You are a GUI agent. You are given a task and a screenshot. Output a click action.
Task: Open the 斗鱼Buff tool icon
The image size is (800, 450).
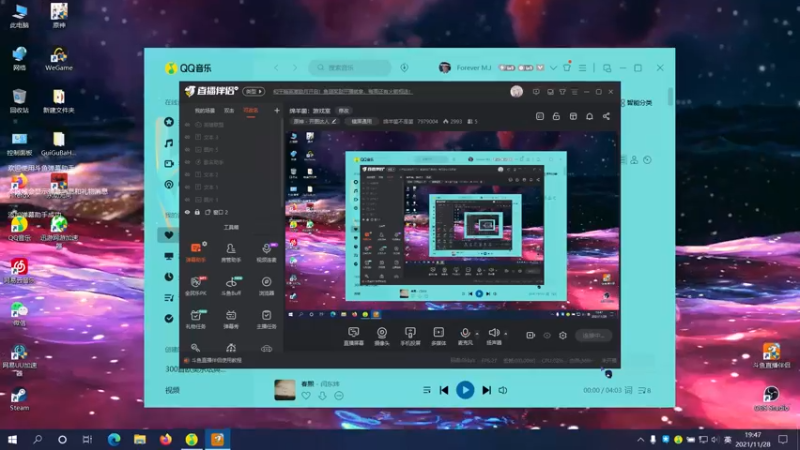coord(231,286)
